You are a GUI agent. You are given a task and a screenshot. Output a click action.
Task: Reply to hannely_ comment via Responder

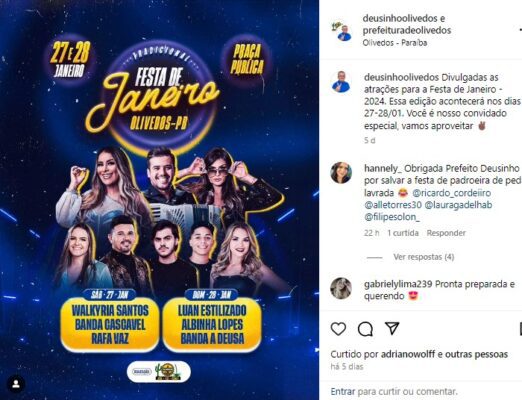click(x=446, y=233)
